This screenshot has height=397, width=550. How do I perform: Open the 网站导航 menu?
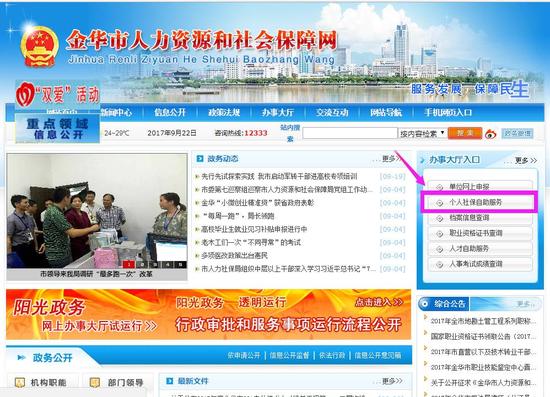click(386, 113)
